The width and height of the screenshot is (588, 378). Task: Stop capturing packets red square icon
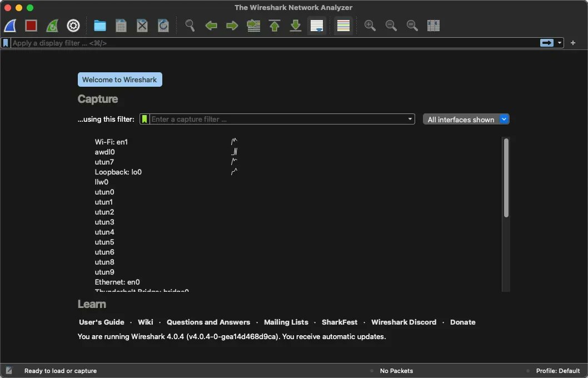click(31, 26)
